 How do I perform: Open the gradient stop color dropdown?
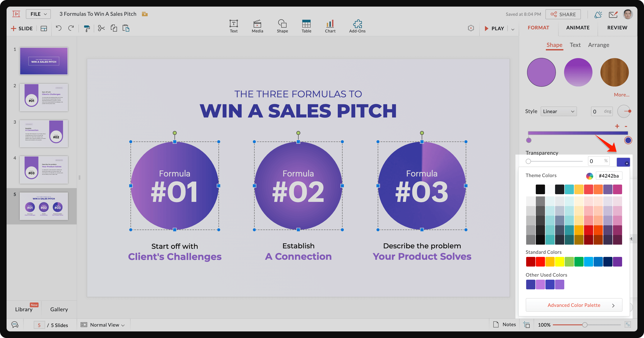623,162
